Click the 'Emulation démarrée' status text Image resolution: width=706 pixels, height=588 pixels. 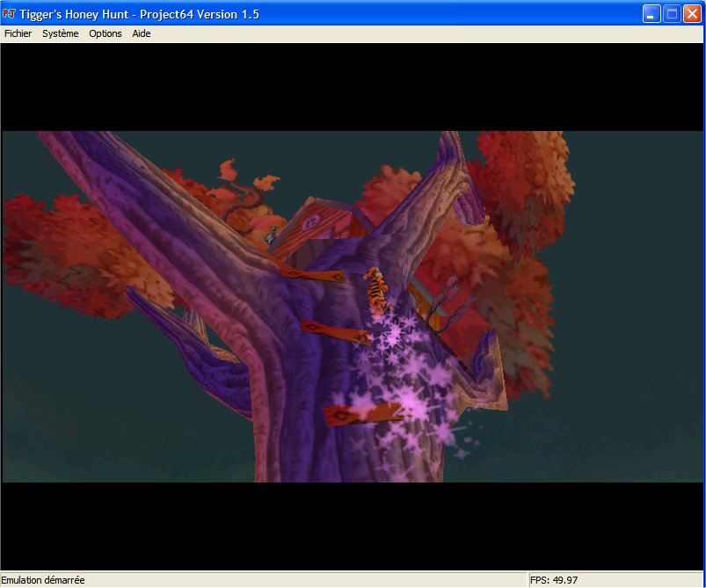coord(43,580)
